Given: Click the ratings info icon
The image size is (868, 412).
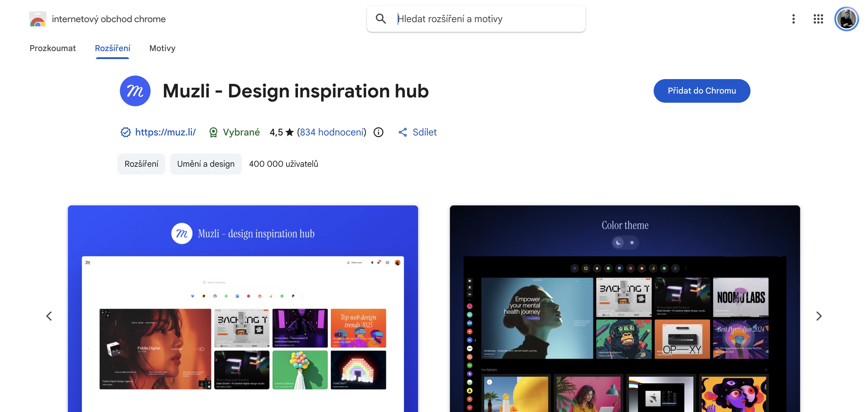Looking at the screenshot, I should coord(378,133).
